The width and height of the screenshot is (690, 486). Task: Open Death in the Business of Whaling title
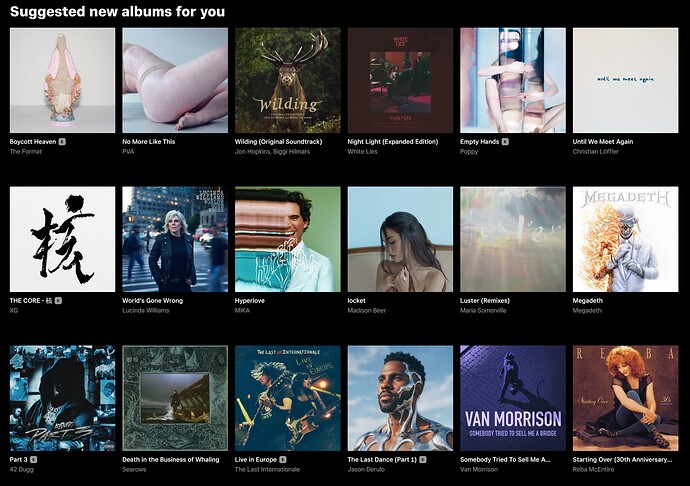pyautogui.click(x=171, y=460)
